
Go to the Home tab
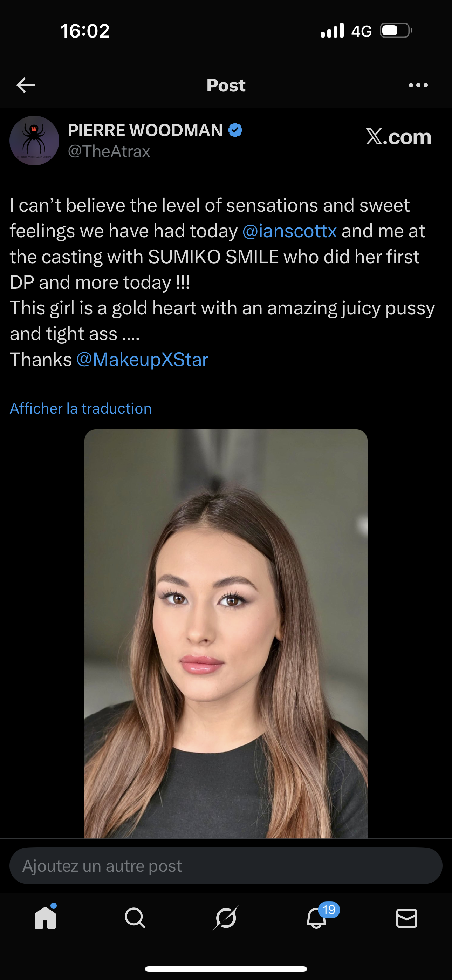45,918
